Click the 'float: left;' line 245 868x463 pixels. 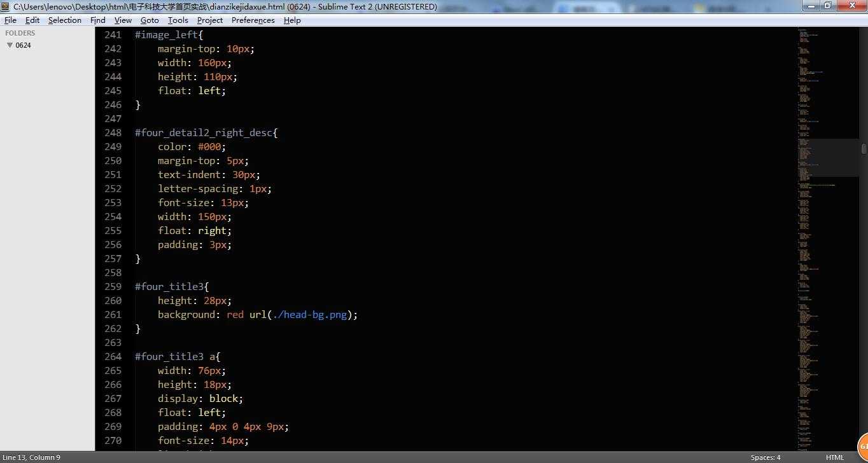point(192,91)
